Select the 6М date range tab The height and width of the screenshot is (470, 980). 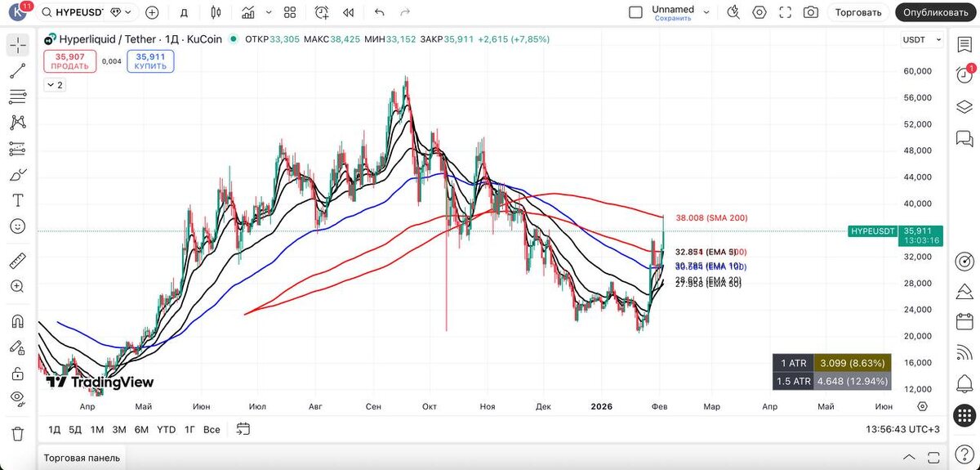click(141, 429)
